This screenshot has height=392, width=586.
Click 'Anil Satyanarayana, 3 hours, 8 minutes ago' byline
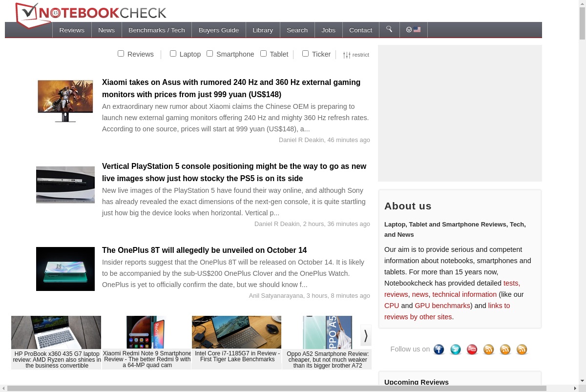[310, 295]
